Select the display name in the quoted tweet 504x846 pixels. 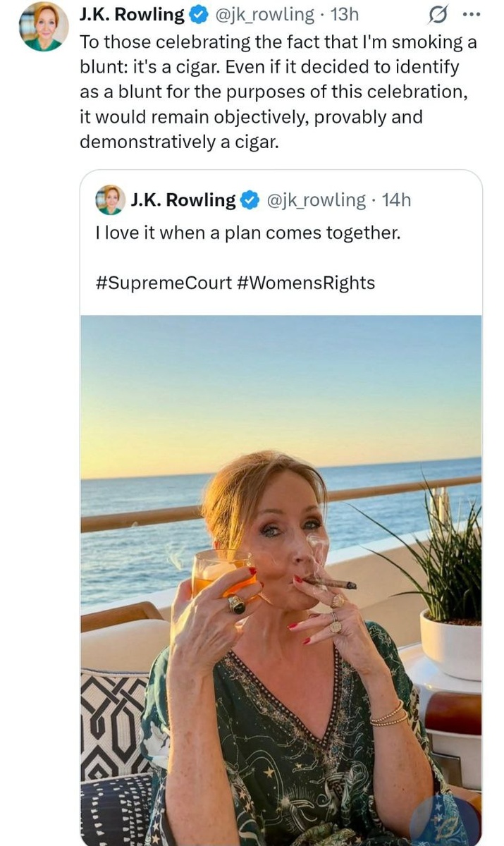[x=183, y=201]
